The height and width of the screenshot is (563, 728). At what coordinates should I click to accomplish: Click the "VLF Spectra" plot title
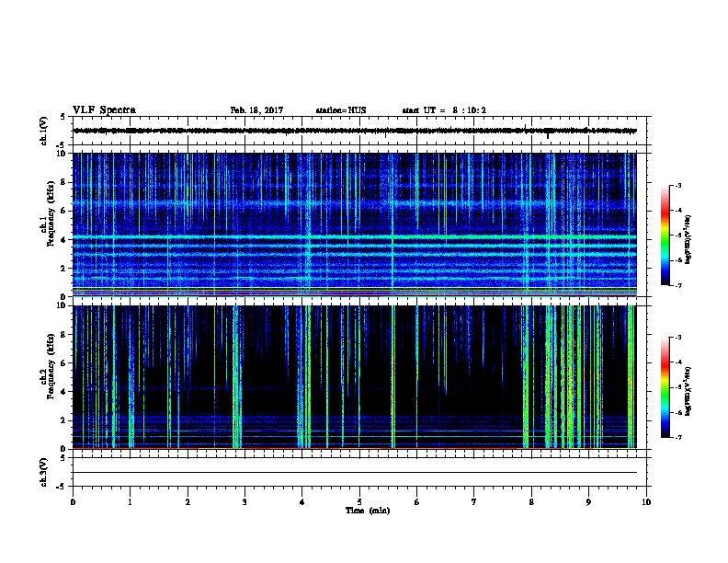coord(104,110)
